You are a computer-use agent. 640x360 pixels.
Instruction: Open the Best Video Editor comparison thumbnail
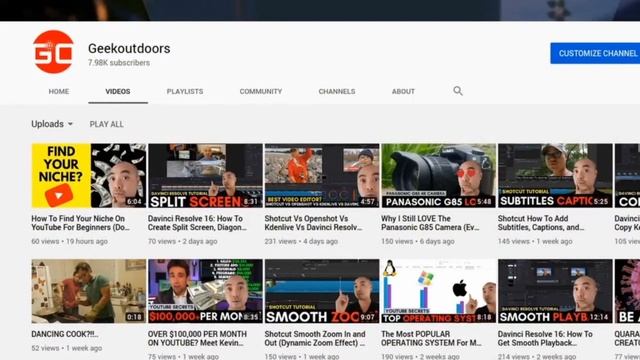(x=322, y=176)
